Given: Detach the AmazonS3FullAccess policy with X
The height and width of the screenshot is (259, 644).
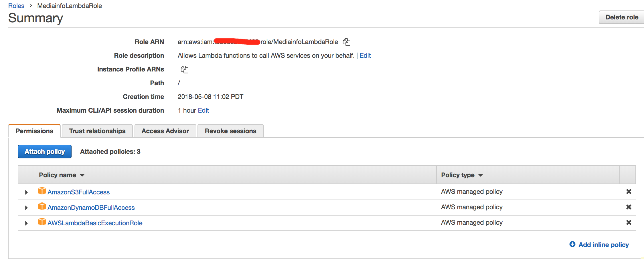Looking at the screenshot, I should pos(629,192).
